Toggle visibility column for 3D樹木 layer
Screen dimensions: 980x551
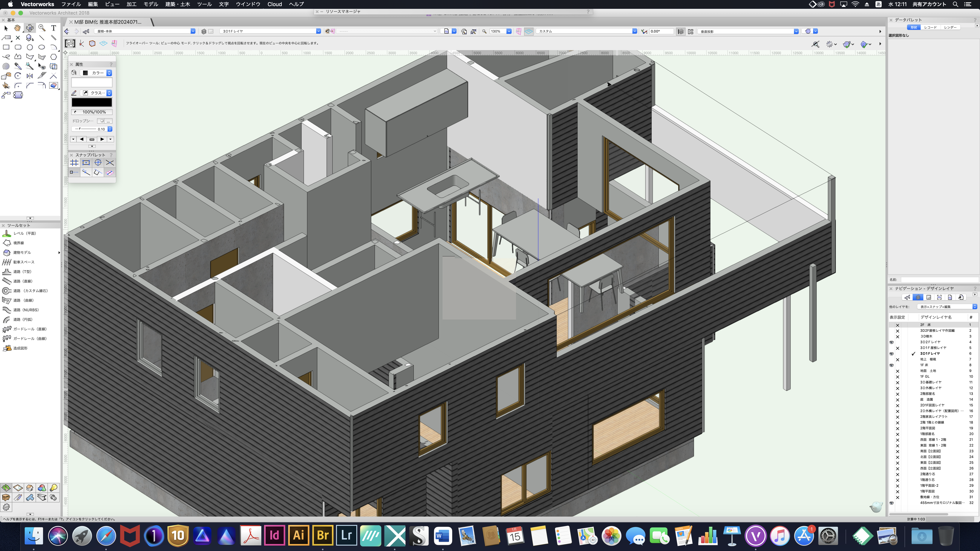(898, 337)
